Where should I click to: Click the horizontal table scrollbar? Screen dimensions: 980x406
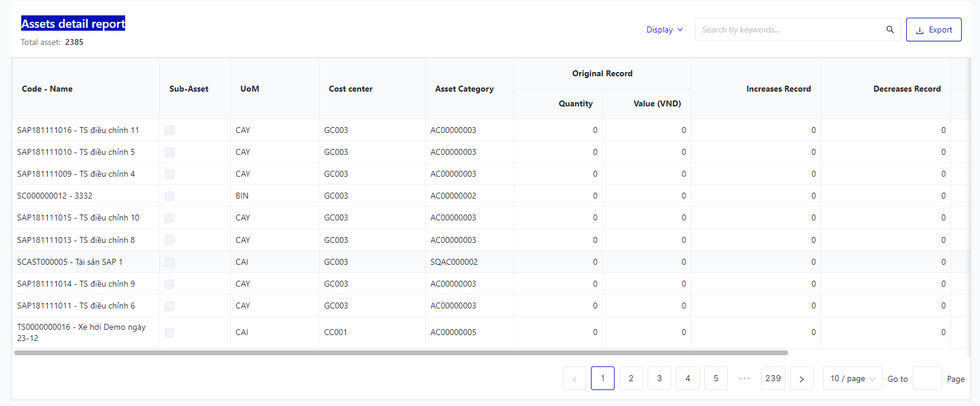click(x=401, y=353)
